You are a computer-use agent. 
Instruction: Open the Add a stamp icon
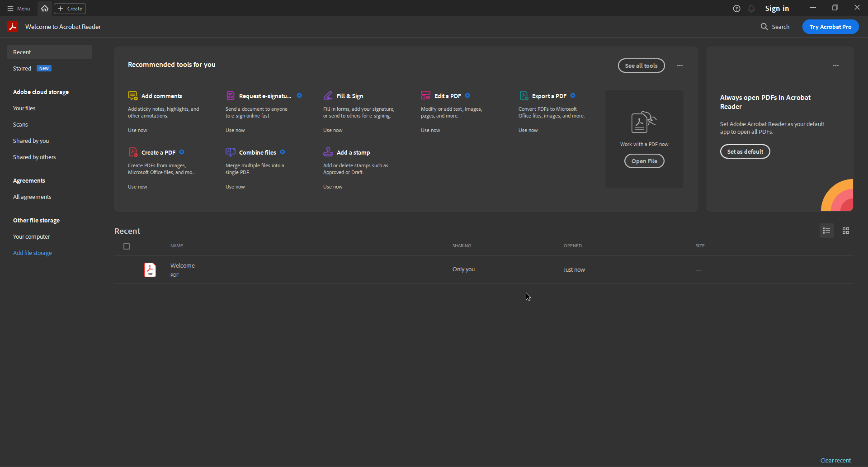[x=328, y=152]
